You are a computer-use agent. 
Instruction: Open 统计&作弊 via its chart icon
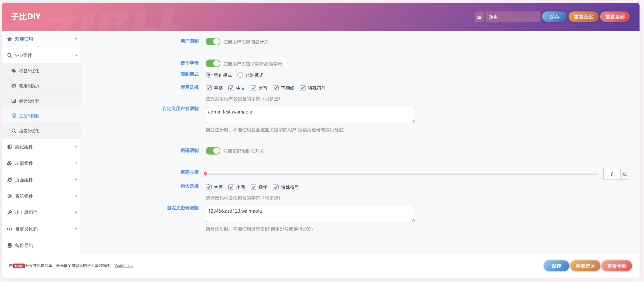[x=14, y=101]
